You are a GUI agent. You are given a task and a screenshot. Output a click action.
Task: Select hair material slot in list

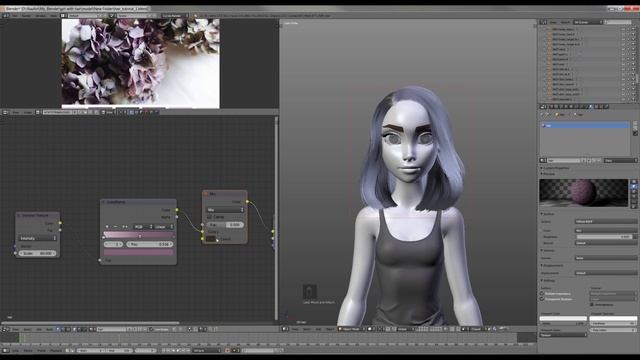tap(585, 126)
